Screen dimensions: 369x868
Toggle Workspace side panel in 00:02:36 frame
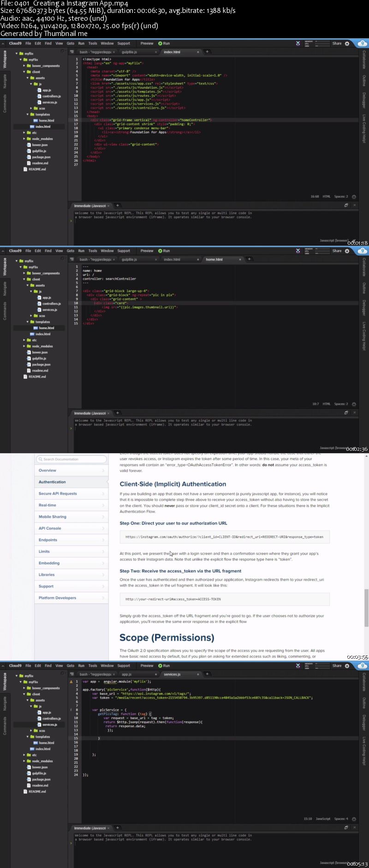coord(5,267)
